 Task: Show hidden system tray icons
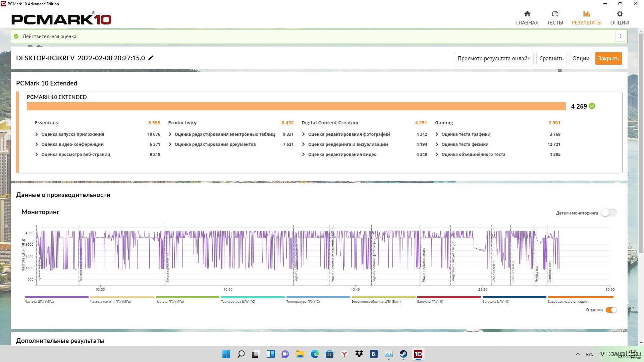click(578, 354)
